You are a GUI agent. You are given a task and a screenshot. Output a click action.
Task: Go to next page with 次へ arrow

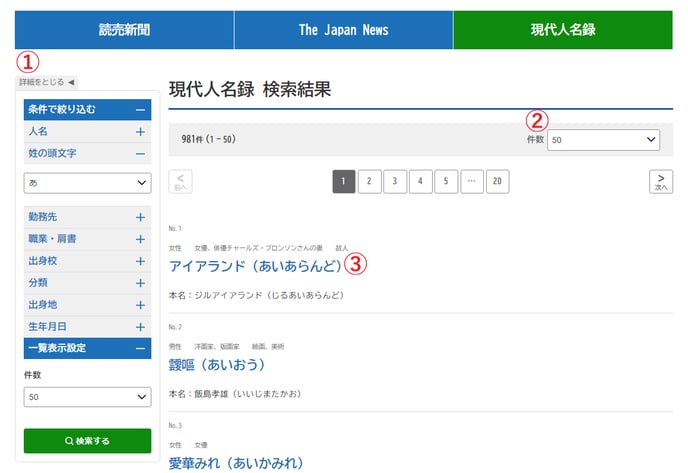coord(660,181)
